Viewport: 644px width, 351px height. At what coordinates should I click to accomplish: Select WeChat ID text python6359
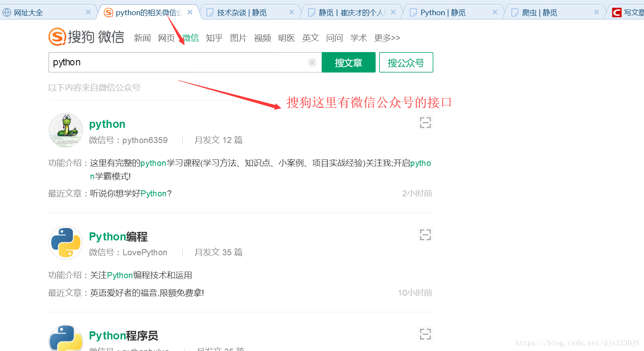pyautogui.click(x=145, y=140)
